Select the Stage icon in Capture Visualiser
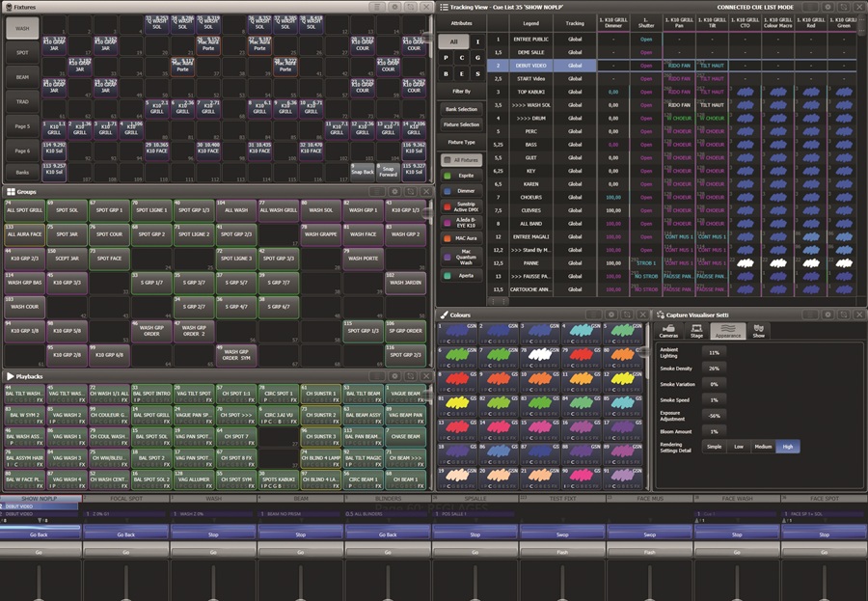This screenshot has width=868, height=601. coord(696,330)
